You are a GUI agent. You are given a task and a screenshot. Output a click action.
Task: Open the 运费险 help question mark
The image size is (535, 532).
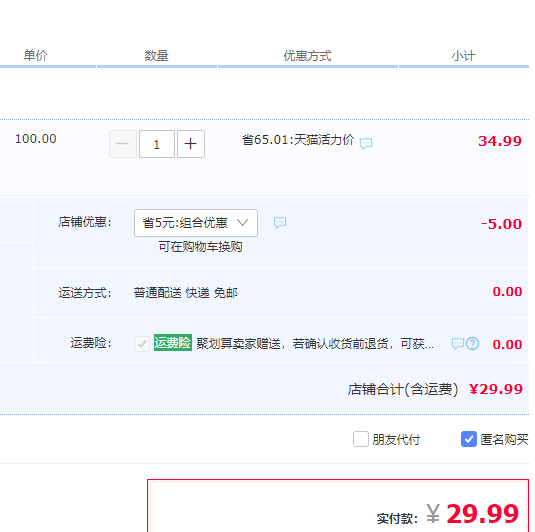pyautogui.click(x=473, y=344)
